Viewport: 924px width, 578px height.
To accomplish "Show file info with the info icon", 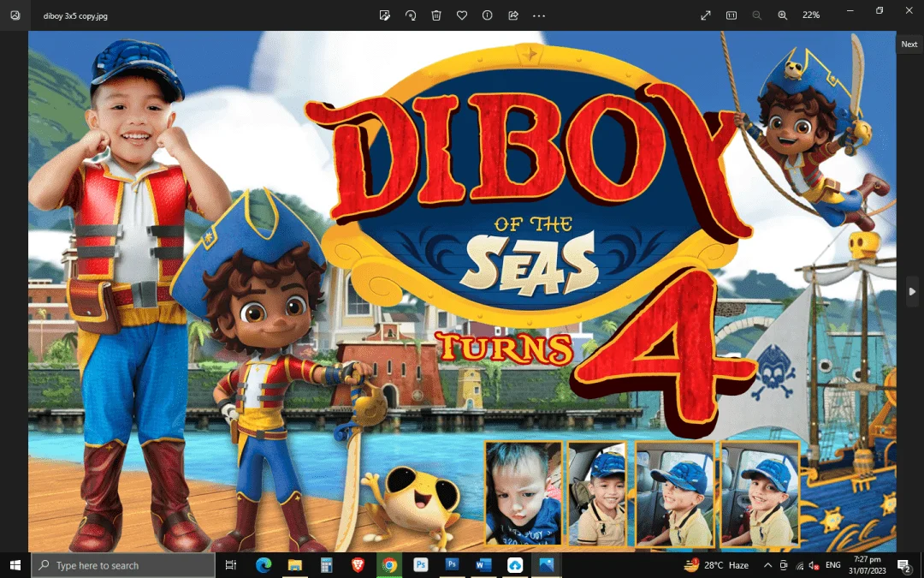I will tap(488, 15).
